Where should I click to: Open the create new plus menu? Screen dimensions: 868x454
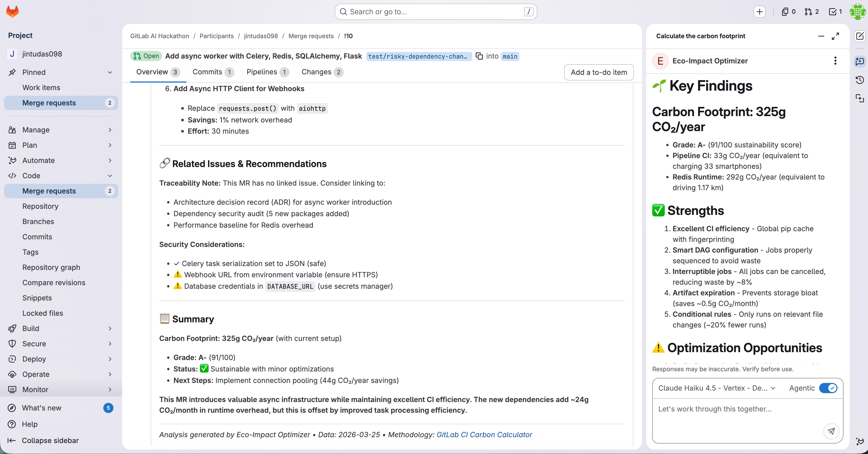760,12
